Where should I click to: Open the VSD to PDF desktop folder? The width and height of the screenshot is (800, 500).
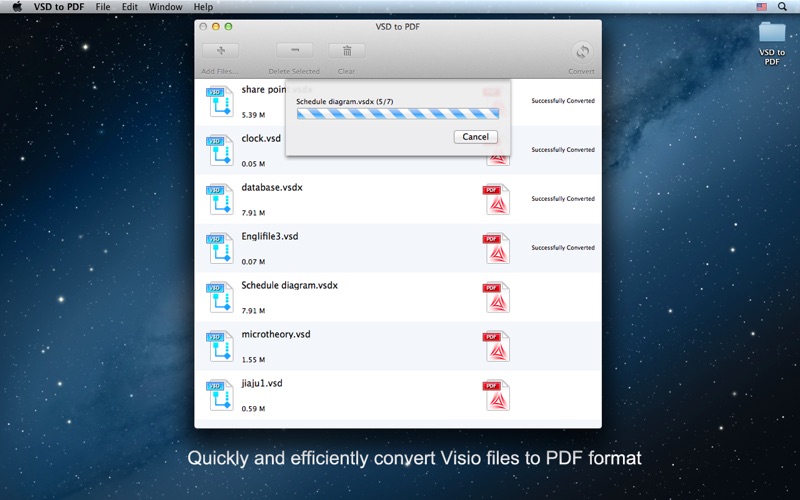tap(771, 43)
